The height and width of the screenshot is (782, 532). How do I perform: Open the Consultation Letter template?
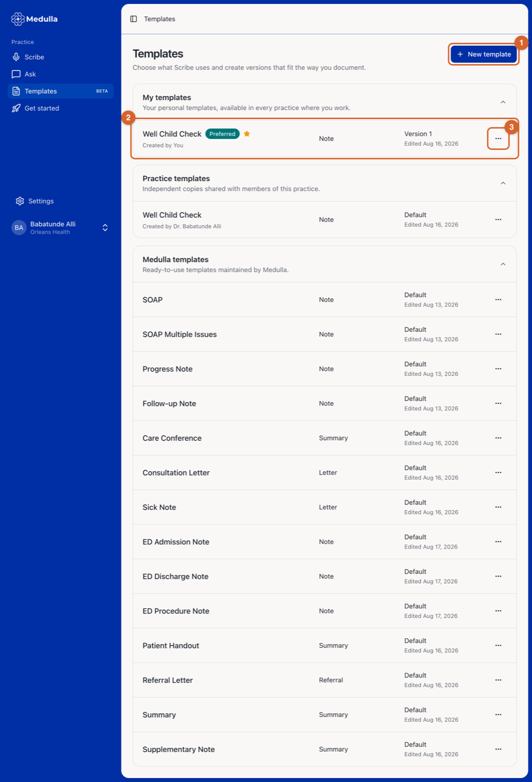point(324,473)
